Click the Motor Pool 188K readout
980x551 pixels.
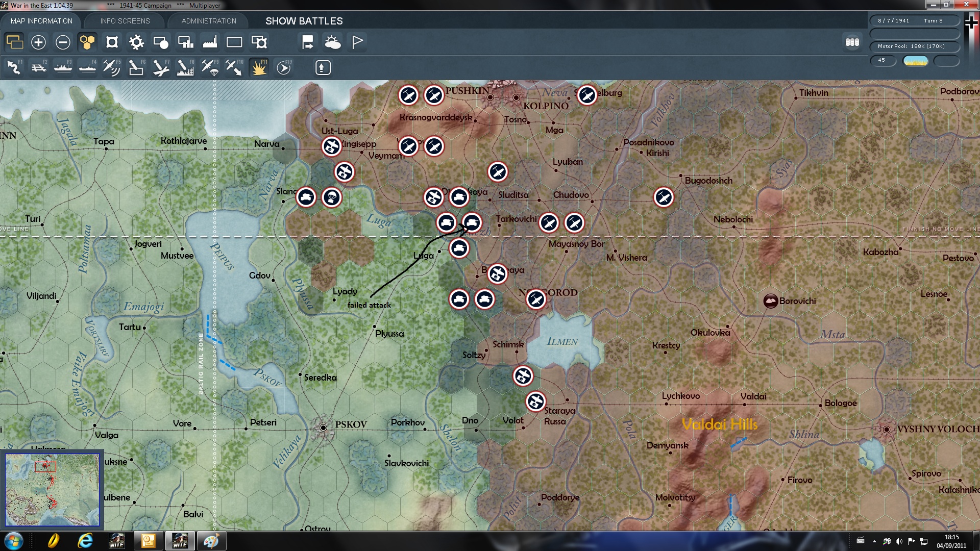tap(915, 46)
